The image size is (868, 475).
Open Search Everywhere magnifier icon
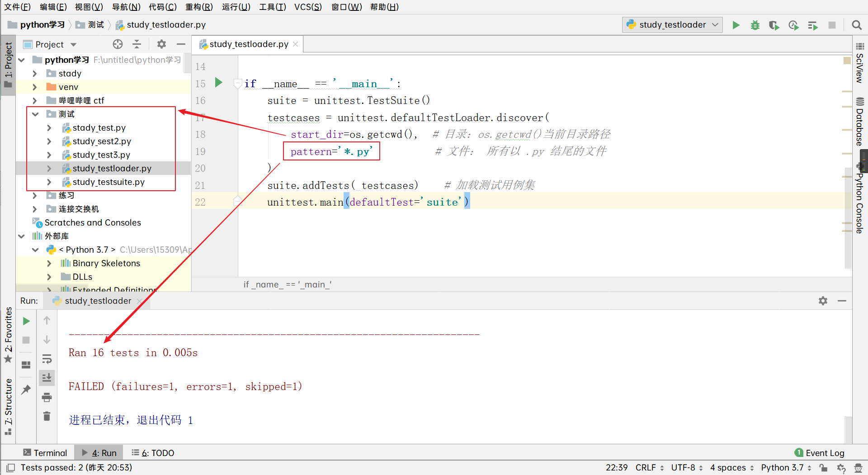click(x=856, y=25)
